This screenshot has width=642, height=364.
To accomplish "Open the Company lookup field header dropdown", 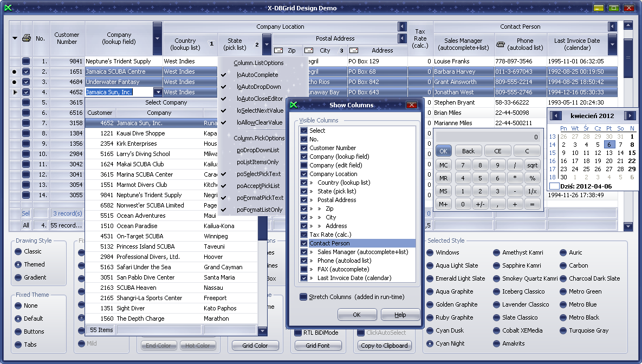I will click(157, 38).
